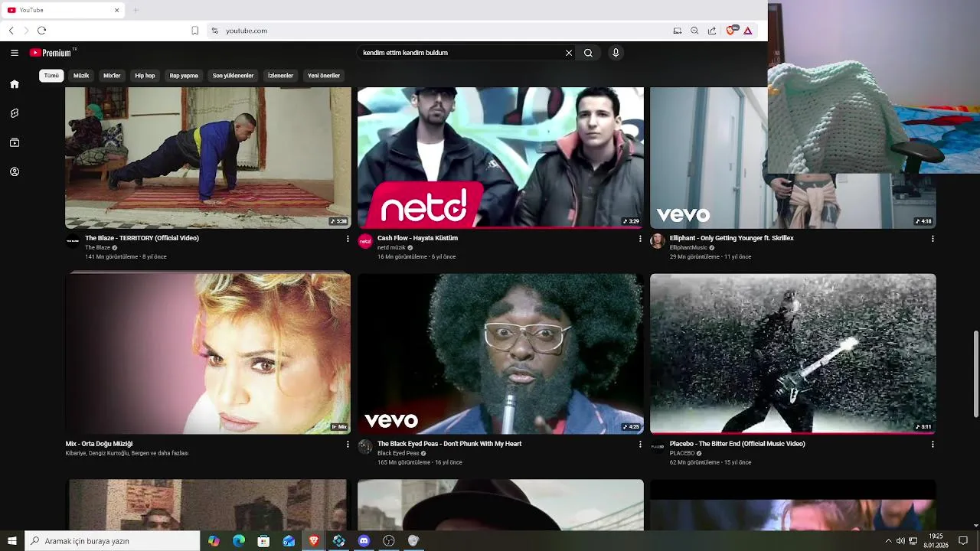Screen dimensions: 980x551
Task: Close the YouTube browser tab
Action: [x=117, y=10]
